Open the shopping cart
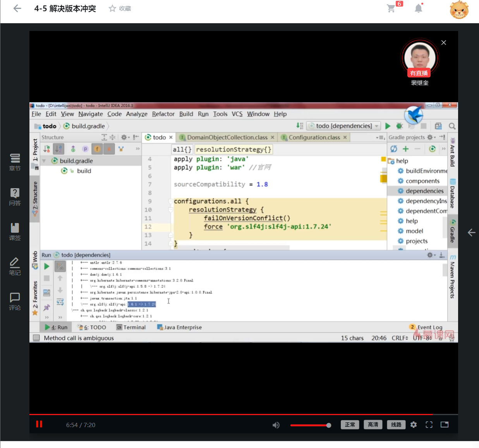Viewport: 479px width, 448px height. click(x=391, y=8)
